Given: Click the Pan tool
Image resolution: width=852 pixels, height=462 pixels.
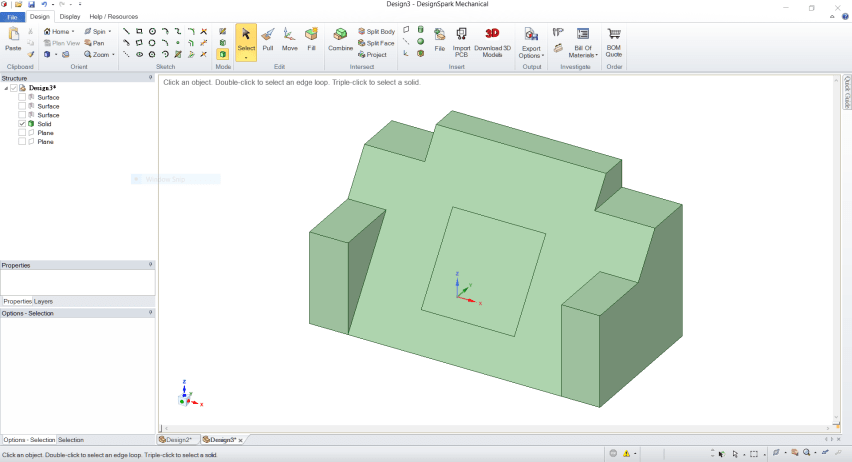Looking at the screenshot, I should pos(95,43).
